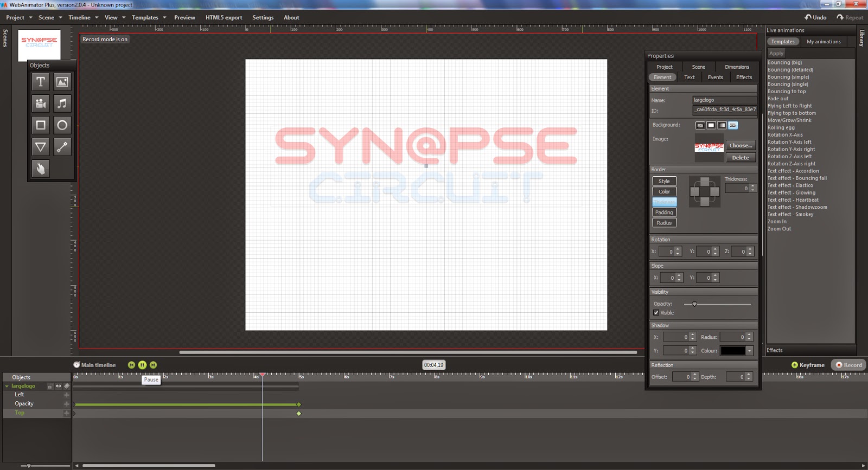Image resolution: width=868 pixels, height=470 pixels.
Task: Click the border Style button
Action: (664, 181)
